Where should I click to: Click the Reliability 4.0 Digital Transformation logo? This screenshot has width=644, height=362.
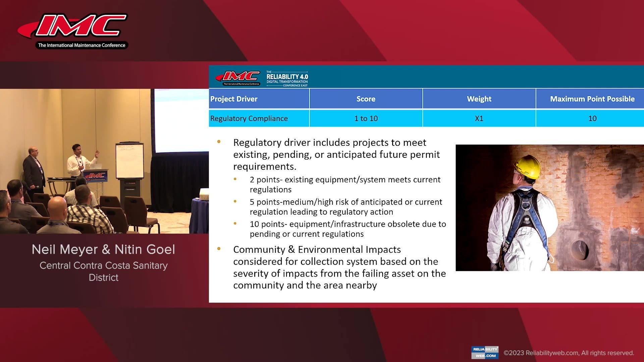287,78
